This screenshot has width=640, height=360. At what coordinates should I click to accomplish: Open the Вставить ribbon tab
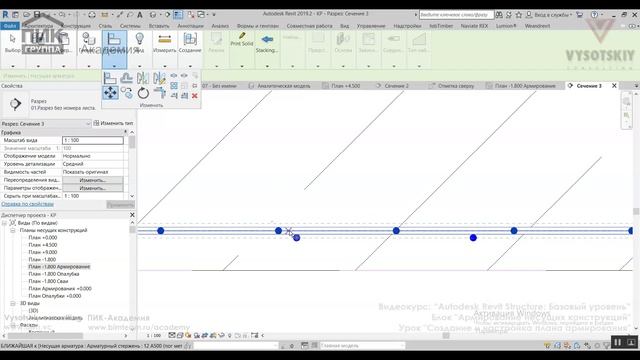click(x=159, y=26)
